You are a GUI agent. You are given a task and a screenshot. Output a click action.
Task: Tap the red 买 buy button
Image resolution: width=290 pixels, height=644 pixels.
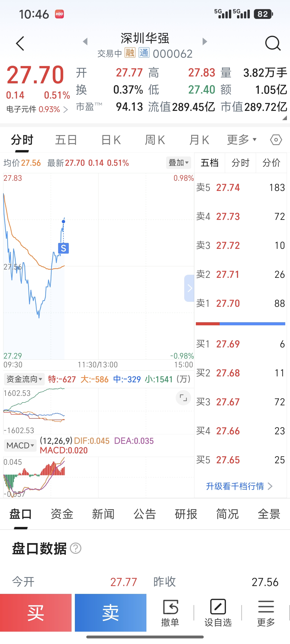(x=36, y=612)
